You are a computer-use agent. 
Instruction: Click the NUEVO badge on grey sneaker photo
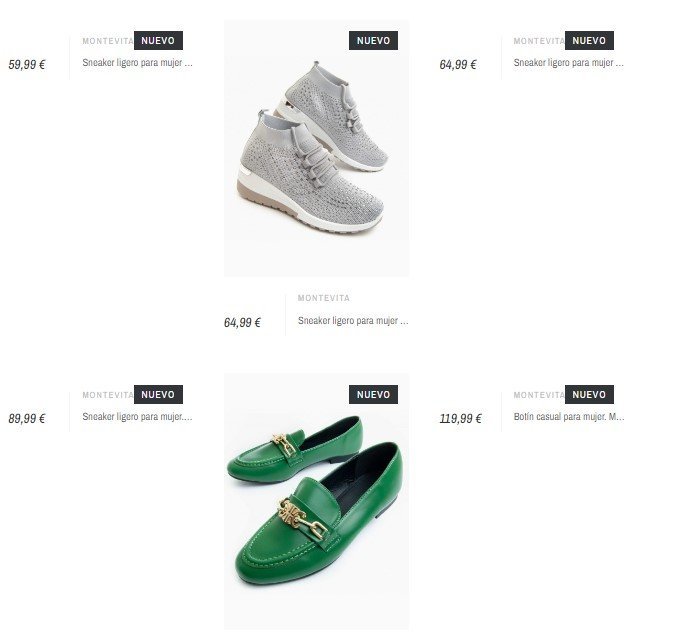pos(373,41)
